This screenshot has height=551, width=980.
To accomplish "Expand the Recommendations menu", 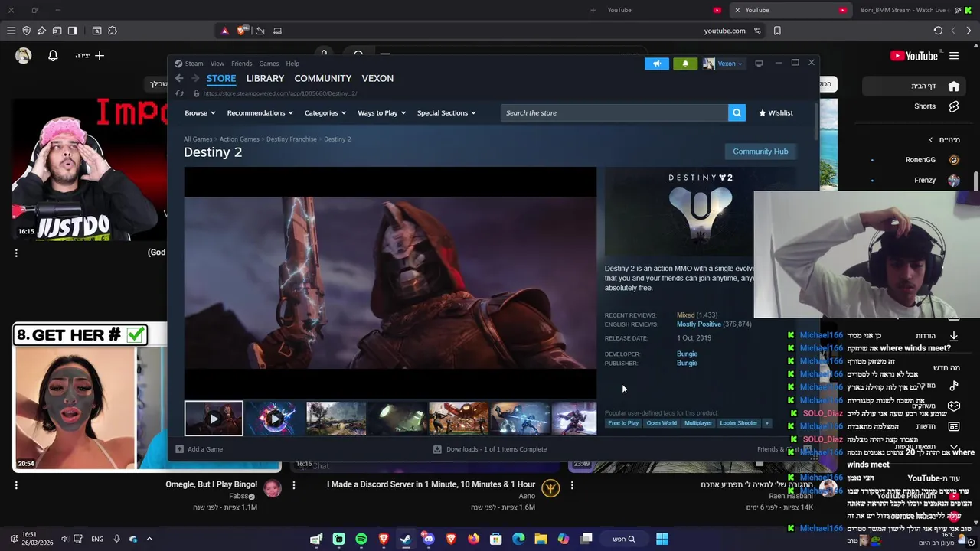I will pyautogui.click(x=260, y=113).
